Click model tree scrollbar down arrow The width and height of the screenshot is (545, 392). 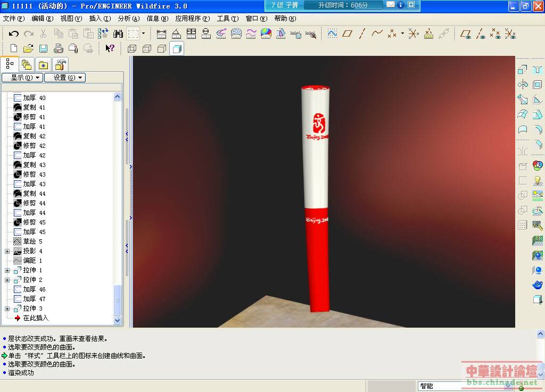(118, 321)
